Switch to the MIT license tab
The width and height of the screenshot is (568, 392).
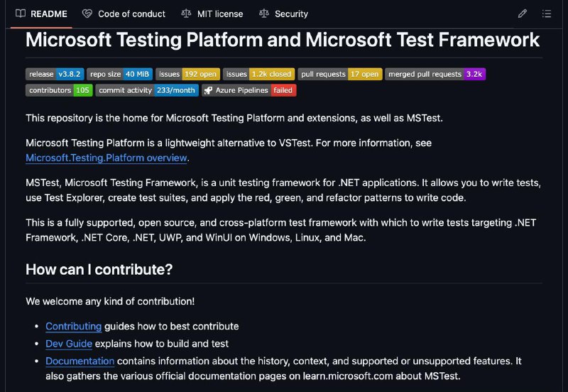pos(212,13)
